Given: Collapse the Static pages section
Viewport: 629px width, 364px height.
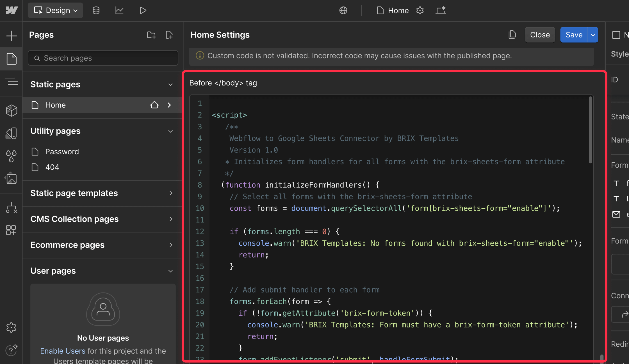Looking at the screenshot, I should click(x=170, y=85).
